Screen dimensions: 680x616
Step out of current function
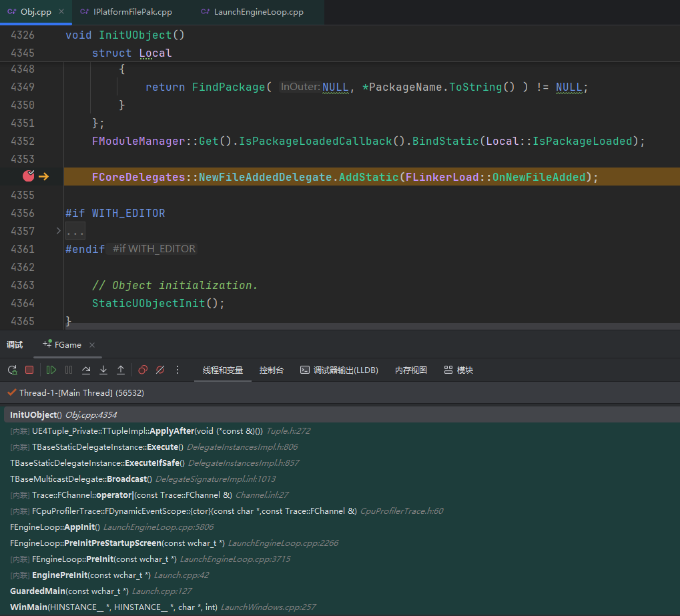click(x=121, y=370)
